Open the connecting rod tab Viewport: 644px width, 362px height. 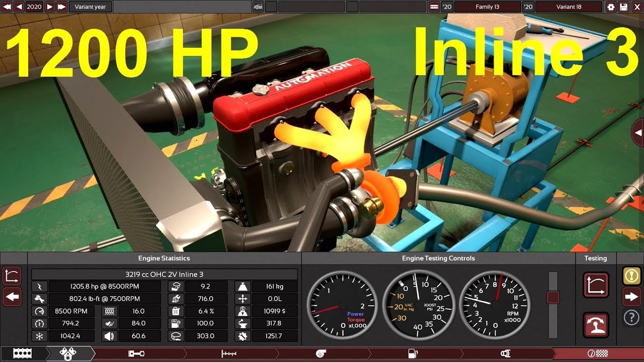coord(136,354)
